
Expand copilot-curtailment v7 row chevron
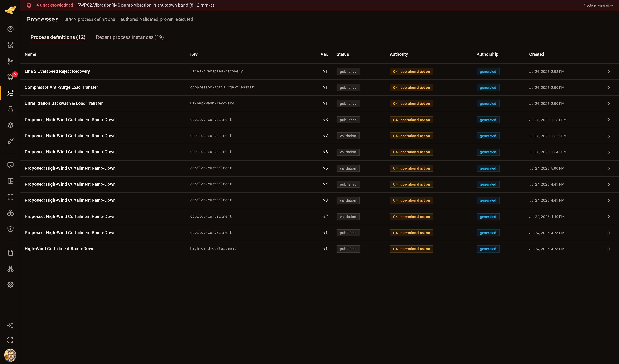[x=609, y=136]
